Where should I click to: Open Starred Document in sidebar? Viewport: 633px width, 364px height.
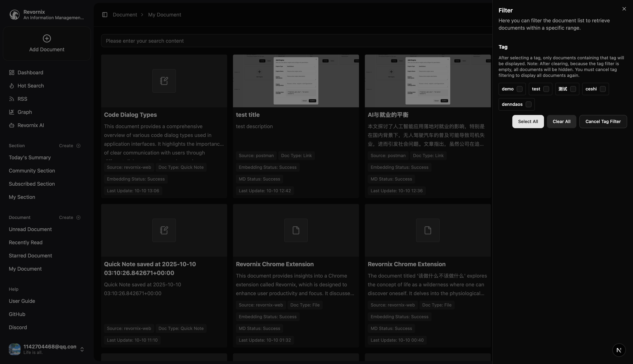coord(30,256)
